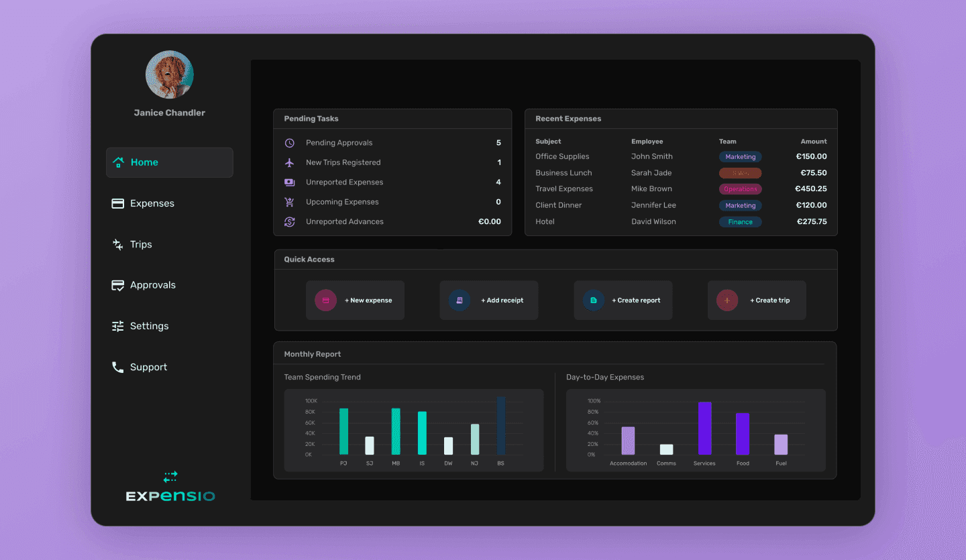Click the Expensio logo arrows icon

click(170, 478)
